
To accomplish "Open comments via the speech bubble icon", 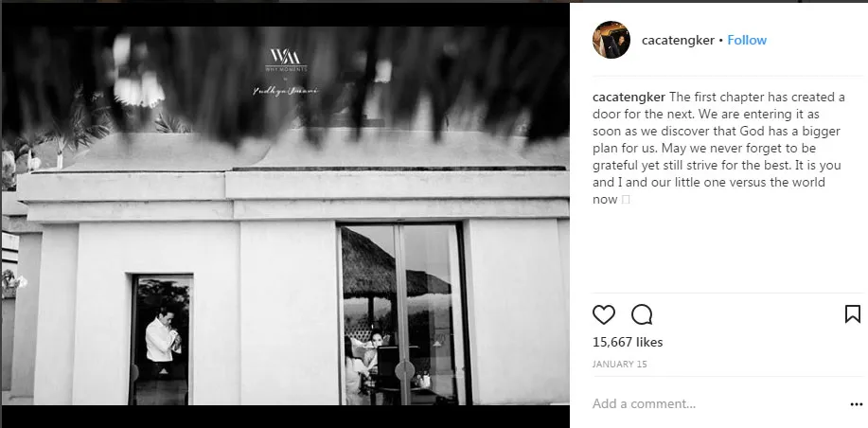I will [642, 314].
